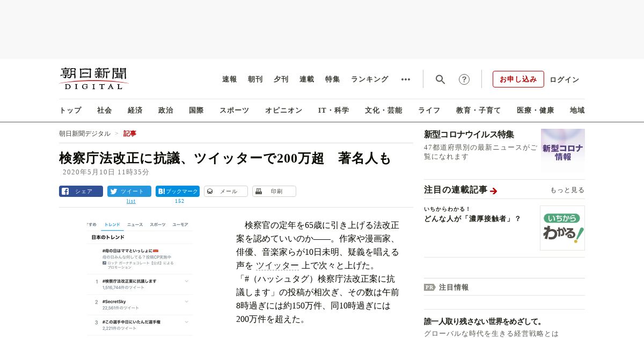Open どんな人が「濃厚接触者」？ article
Screen dimensions: 644x338
[x=472, y=219]
